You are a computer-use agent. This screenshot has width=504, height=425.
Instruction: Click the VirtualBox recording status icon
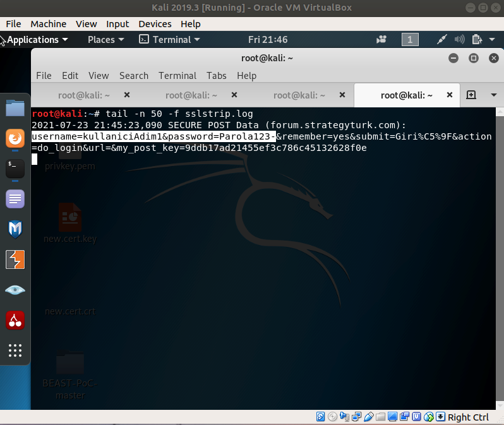[404, 417]
